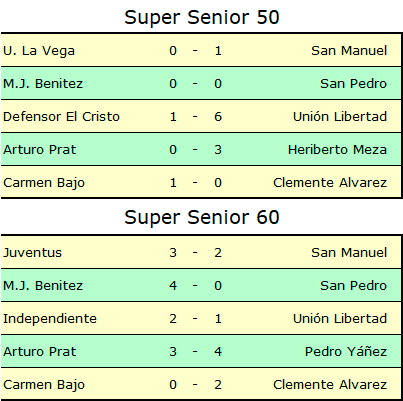The image size is (403, 401).
Task: Select Pedro Yáñez team name
Action: (346, 352)
